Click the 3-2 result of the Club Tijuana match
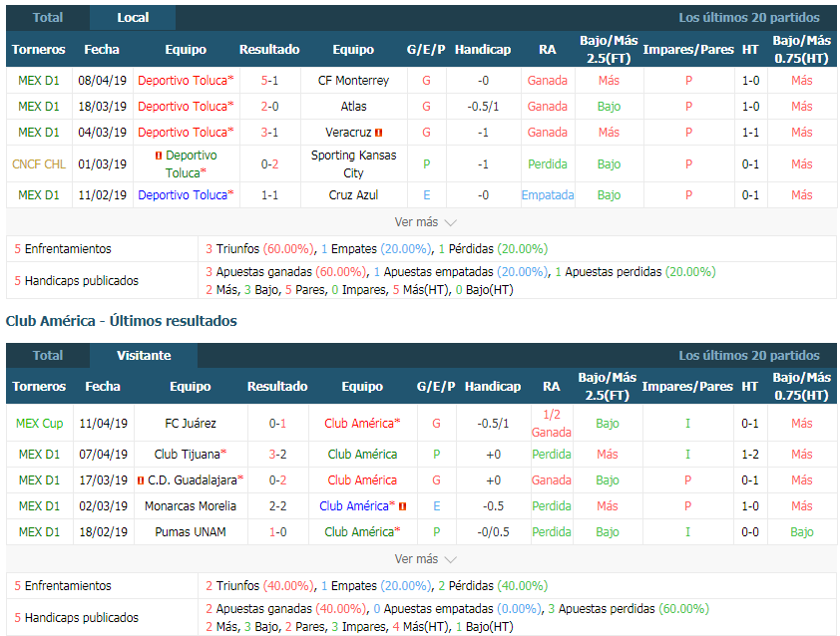 click(x=277, y=455)
